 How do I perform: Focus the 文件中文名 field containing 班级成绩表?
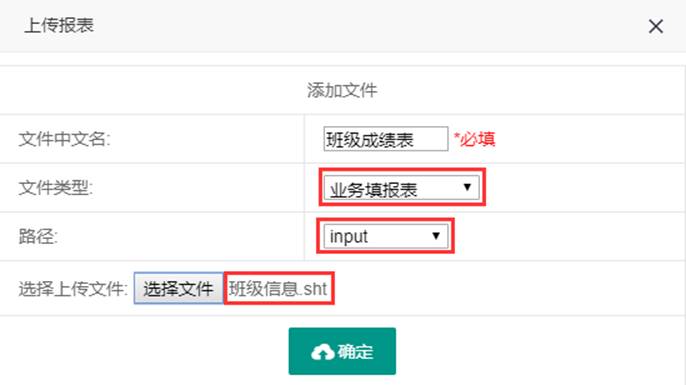pos(385,139)
